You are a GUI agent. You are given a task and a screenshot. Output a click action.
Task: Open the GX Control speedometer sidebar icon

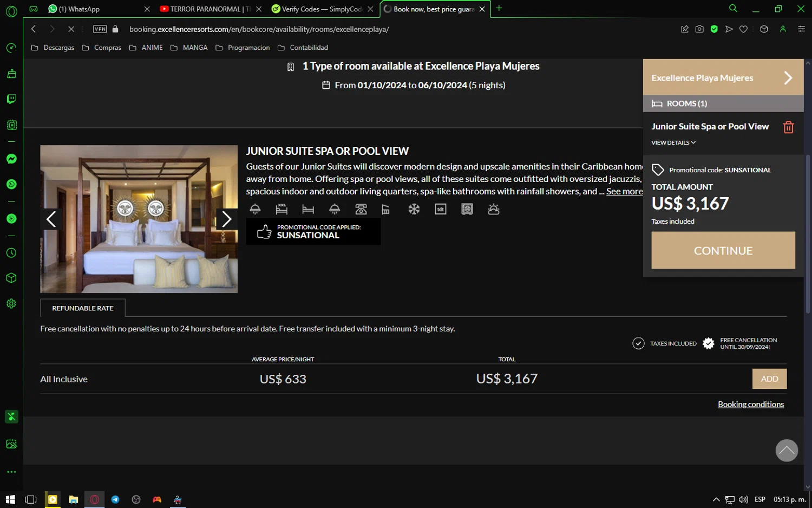pos(11,48)
